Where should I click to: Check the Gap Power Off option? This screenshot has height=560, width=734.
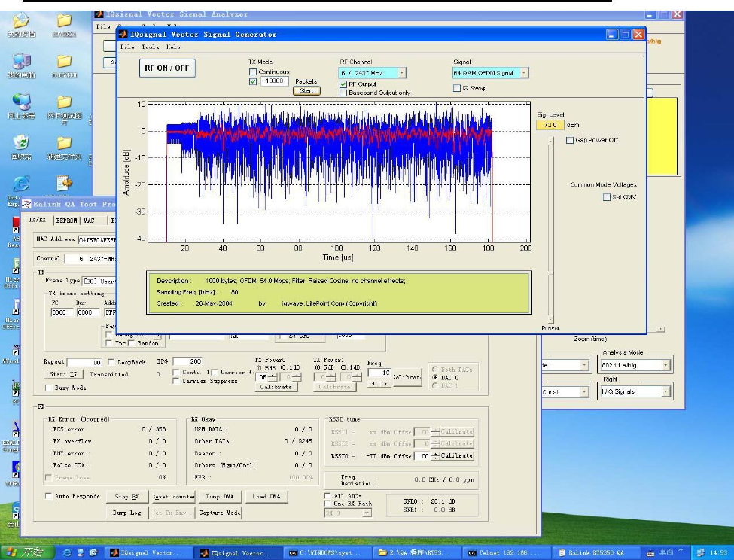click(570, 140)
